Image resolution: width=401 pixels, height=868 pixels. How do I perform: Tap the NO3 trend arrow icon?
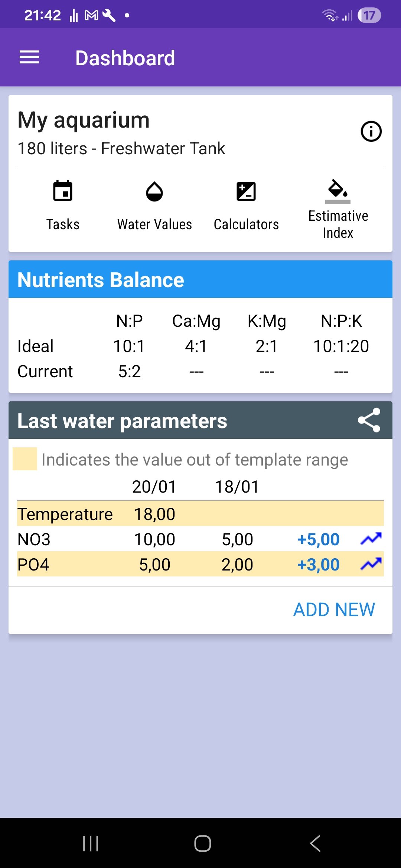point(371,539)
